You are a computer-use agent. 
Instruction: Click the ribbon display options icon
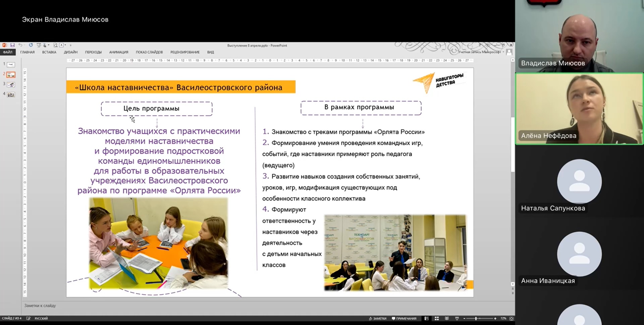pos(488,45)
